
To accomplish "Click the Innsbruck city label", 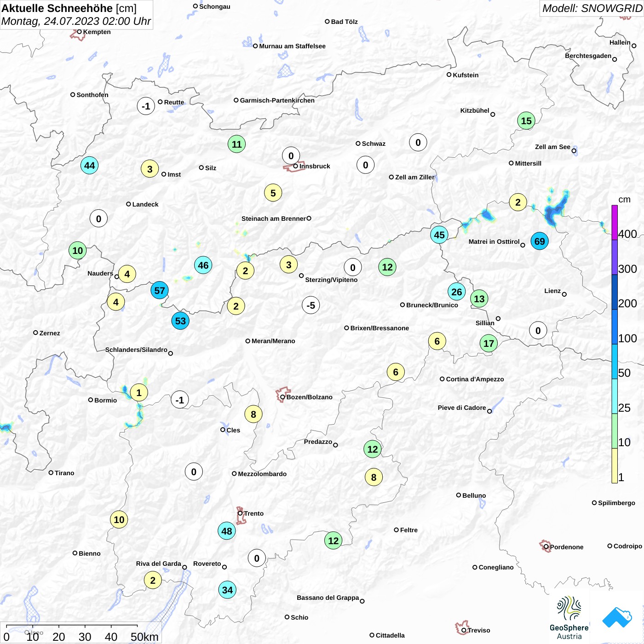I will 315,166.
